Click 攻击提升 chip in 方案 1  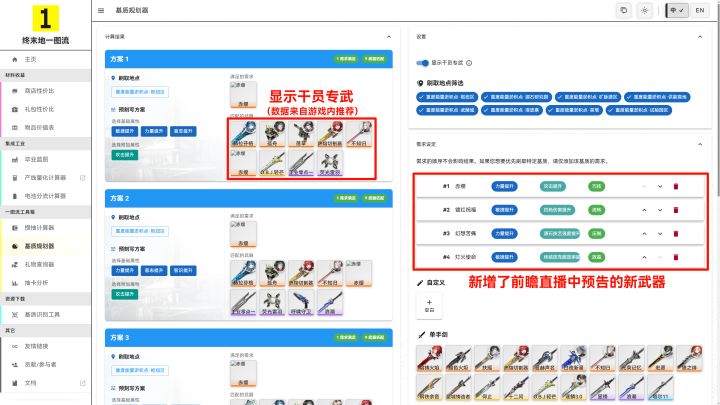coord(124,155)
